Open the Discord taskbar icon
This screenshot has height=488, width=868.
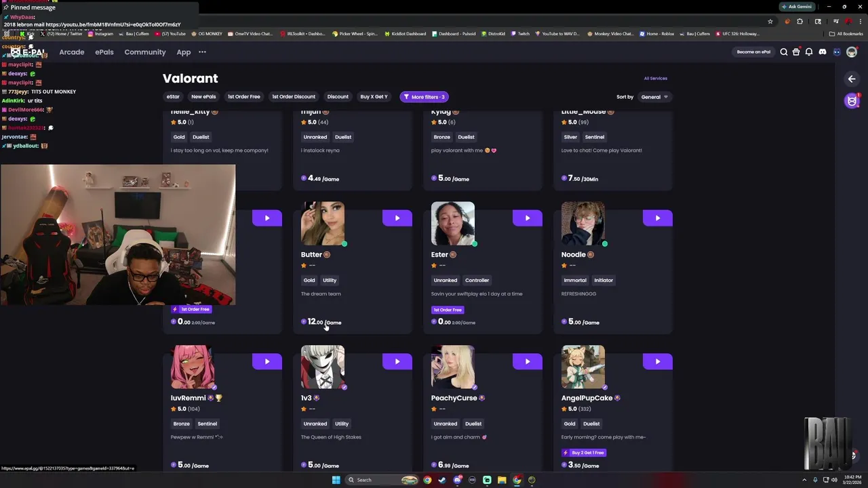457,480
